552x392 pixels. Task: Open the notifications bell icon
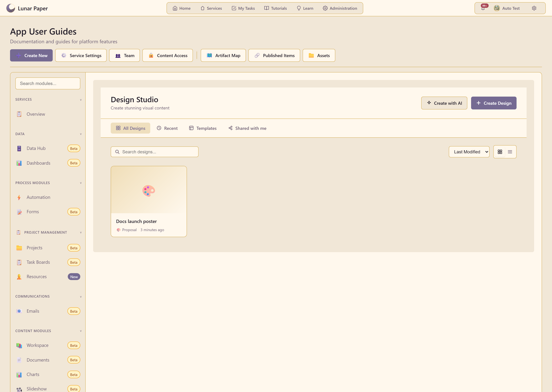[x=483, y=8]
